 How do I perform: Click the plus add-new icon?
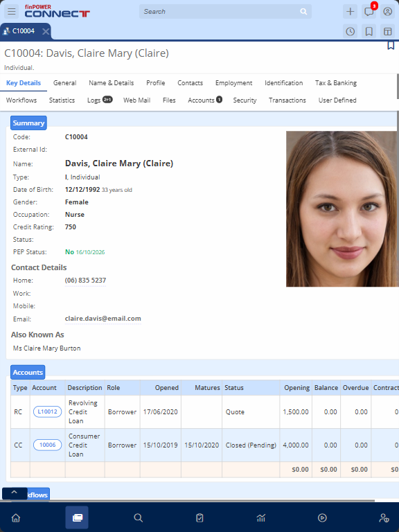[x=350, y=12]
